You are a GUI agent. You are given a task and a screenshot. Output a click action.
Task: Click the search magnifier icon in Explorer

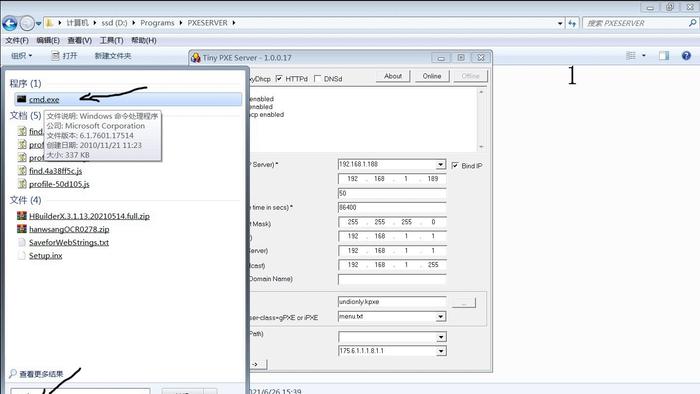(x=692, y=23)
